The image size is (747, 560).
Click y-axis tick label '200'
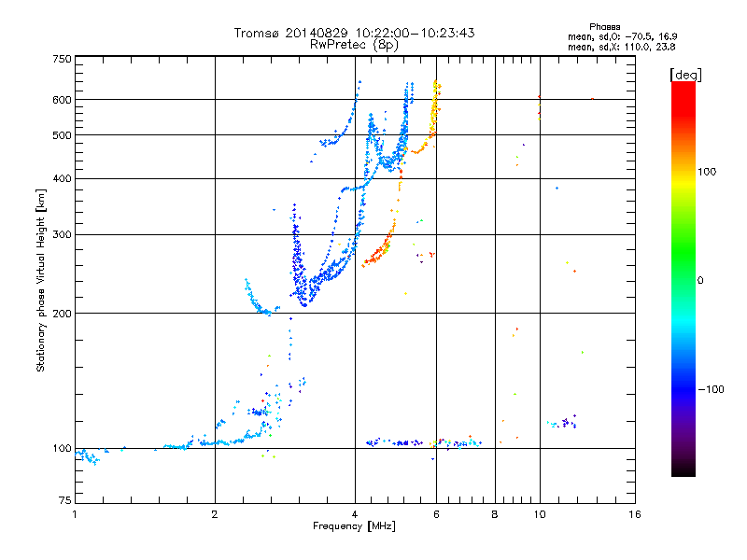click(x=63, y=314)
